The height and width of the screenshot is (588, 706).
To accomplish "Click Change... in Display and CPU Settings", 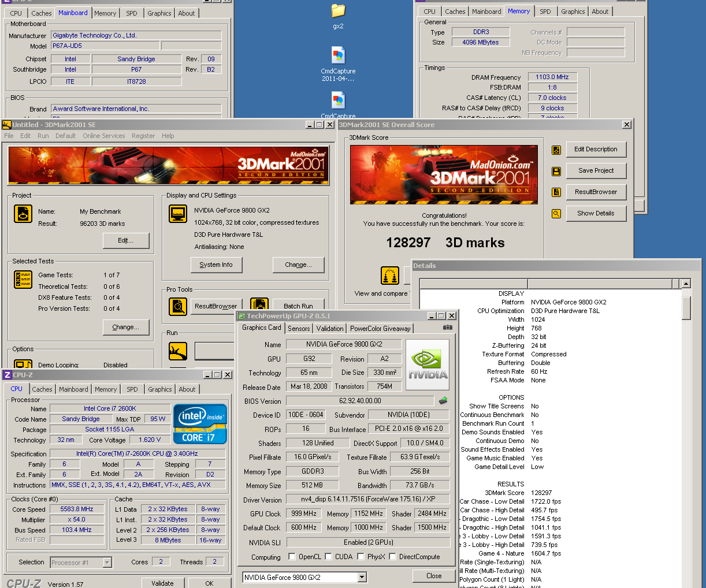I will click(299, 265).
